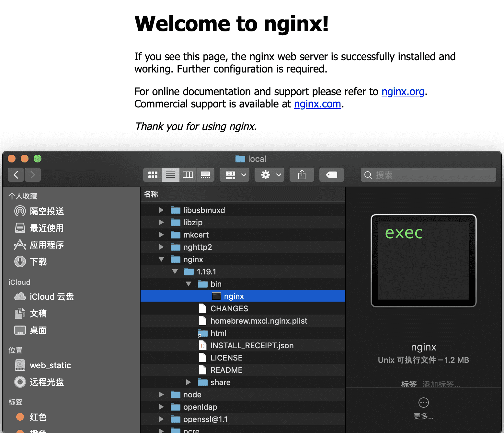
Task: Switch Finder to gallery view
Action: [x=205, y=175]
